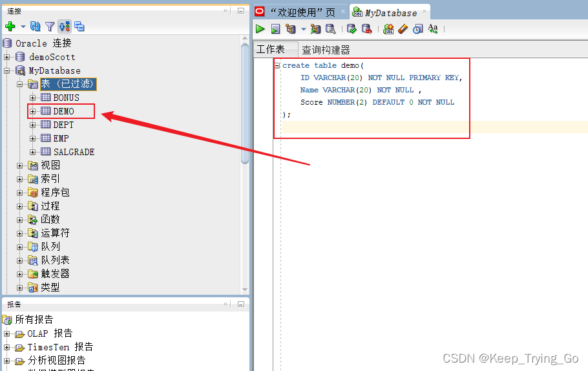Select the 函数 folder
The height and width of the screenshot is (371, 588).
(x=50, y=220)
